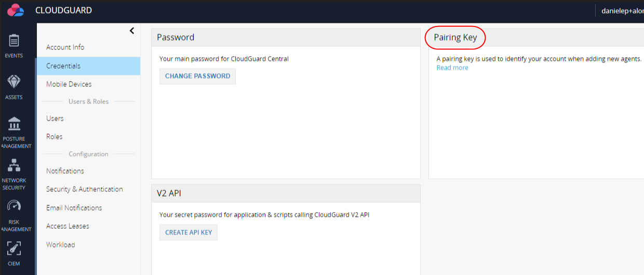The width and height of the screenshot is (644, 275).
Task: Open Posture Management bank icon
Action: (x=14, y=124)
